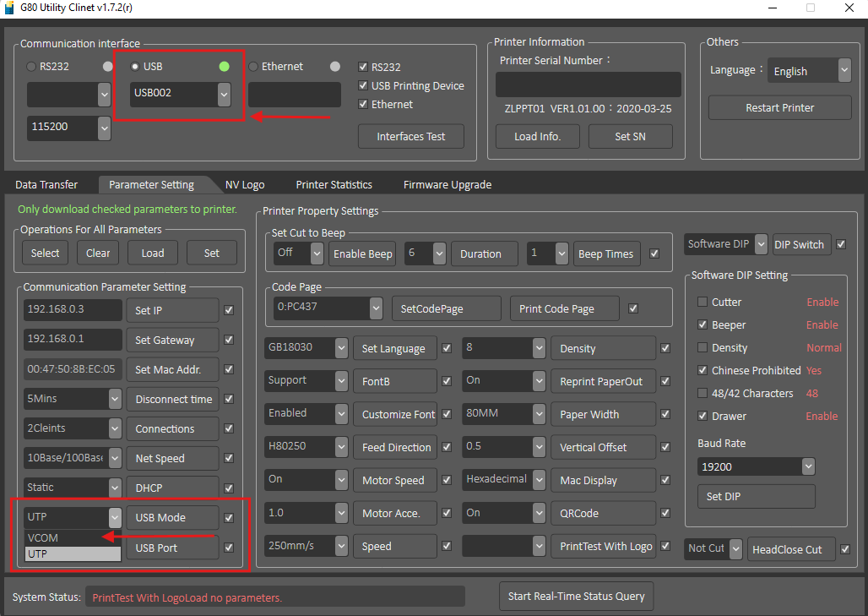Viewport: 868px width, 616px height.
Task: Click the 192.168.0.1 gateway field
Action: click(73, 339)
